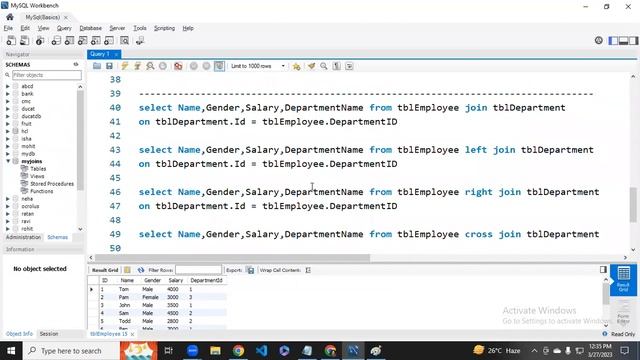Execute the query with the lightning bolt
640x360 pixels.
[x=124, y=66]
